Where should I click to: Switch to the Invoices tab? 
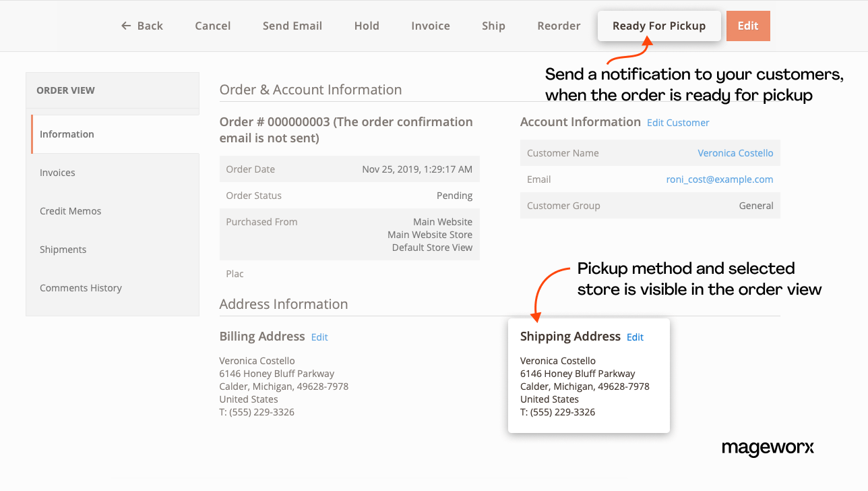tap(57, 173)
